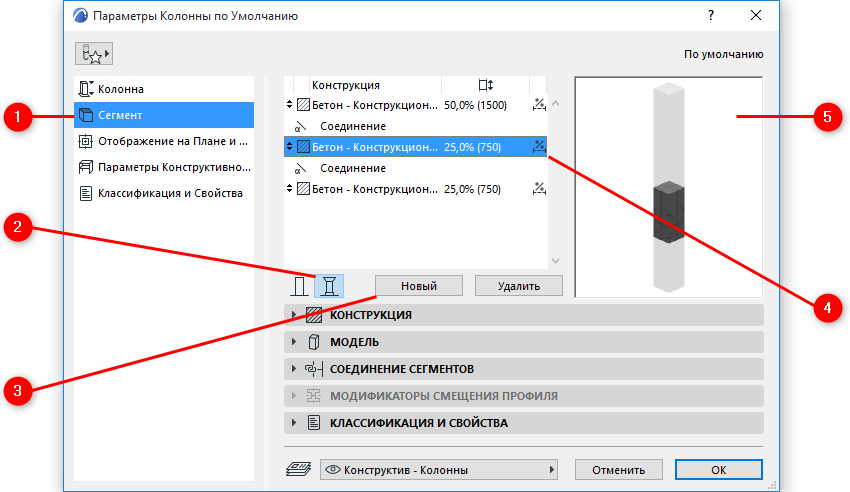Click the КОНСТРУКЦИЯ panel hatch icon

click(x=314, y=315)
